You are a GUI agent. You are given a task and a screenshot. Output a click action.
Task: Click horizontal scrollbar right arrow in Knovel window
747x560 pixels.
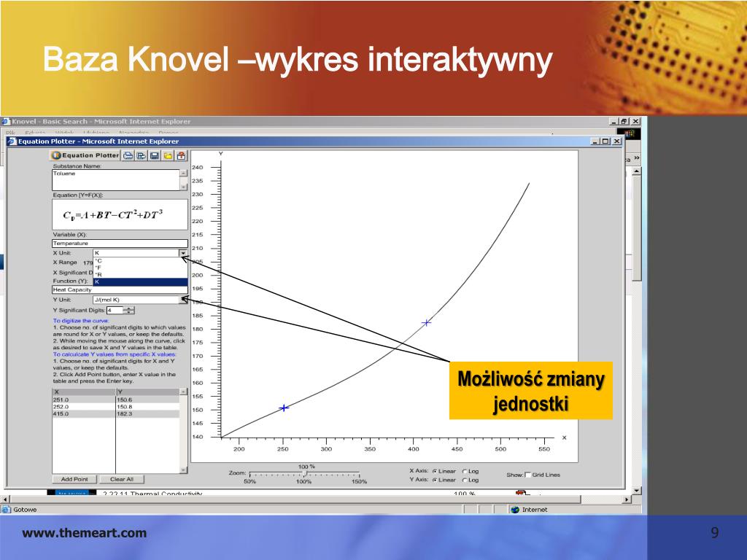pos(627,499)
